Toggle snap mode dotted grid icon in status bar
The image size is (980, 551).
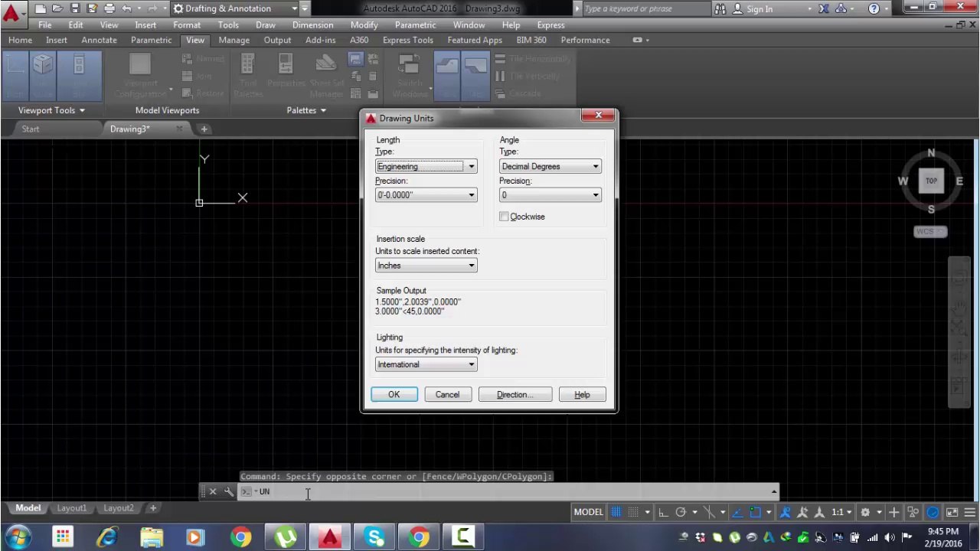[x=634, y=512]
